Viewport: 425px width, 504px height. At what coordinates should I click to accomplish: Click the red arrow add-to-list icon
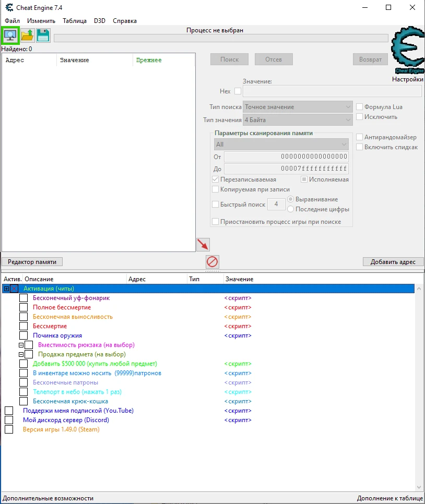pos(203,245)
